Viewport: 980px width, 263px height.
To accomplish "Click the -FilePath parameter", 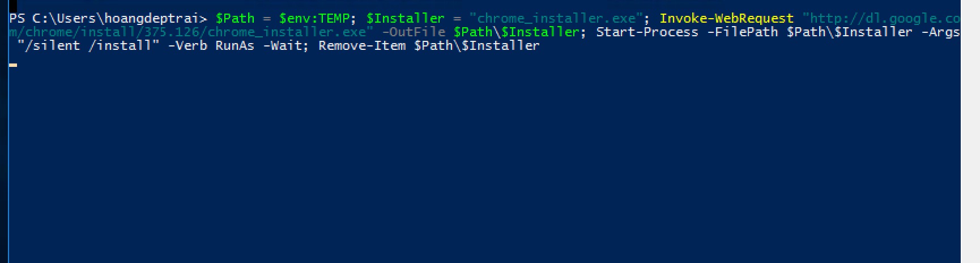I will click(x=743, y=32).
